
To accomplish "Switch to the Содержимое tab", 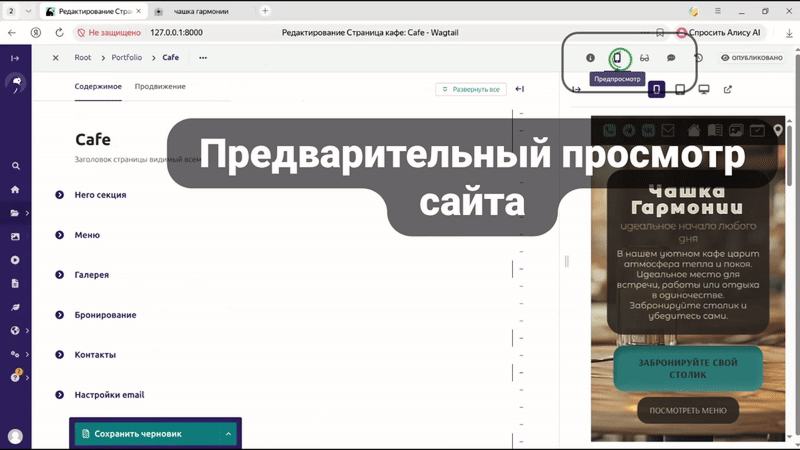I will [x=98, y=87].
